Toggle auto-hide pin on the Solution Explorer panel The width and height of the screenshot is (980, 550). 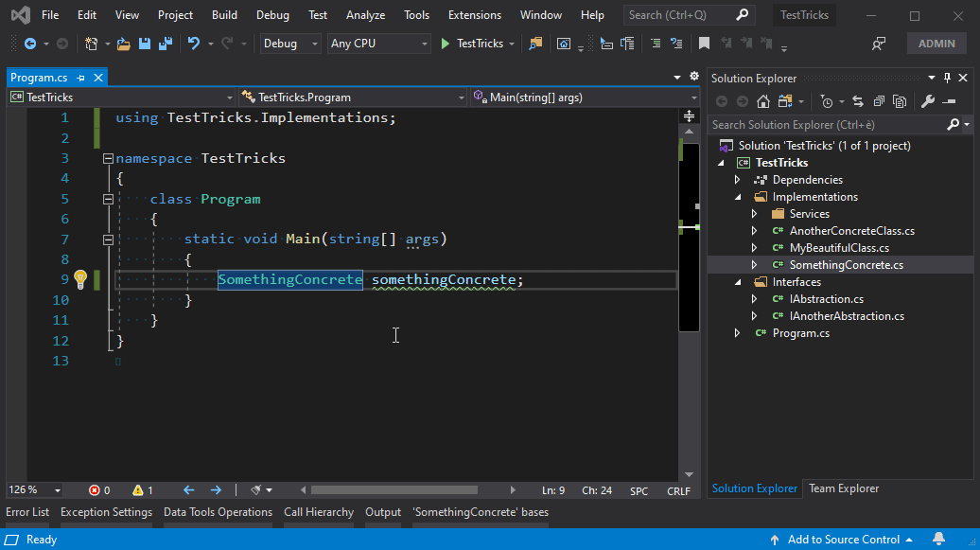[947, 78]
